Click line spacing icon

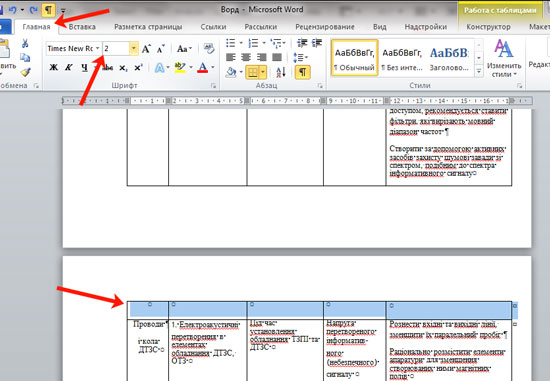[x=298, y=57]
